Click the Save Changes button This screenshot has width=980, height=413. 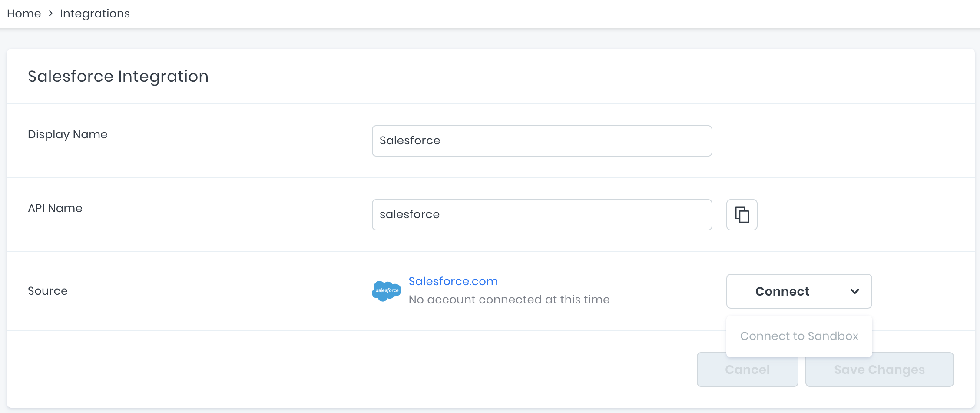879,370
